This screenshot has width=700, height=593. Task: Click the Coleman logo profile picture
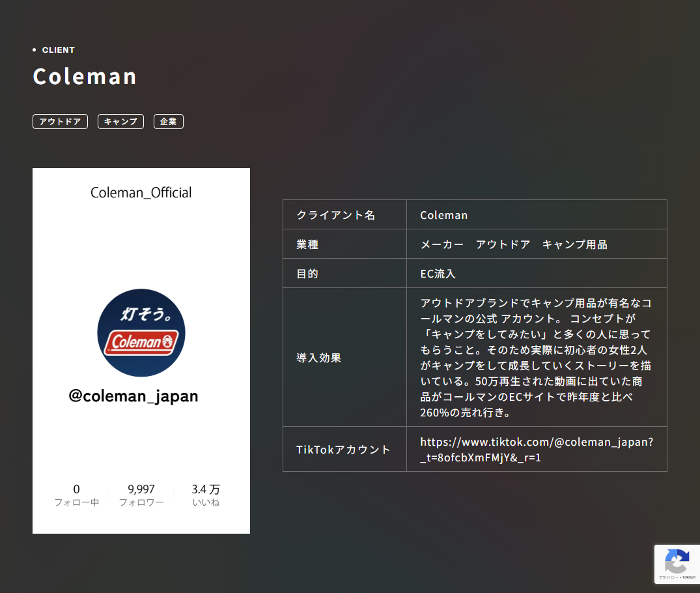pos(141,332)
